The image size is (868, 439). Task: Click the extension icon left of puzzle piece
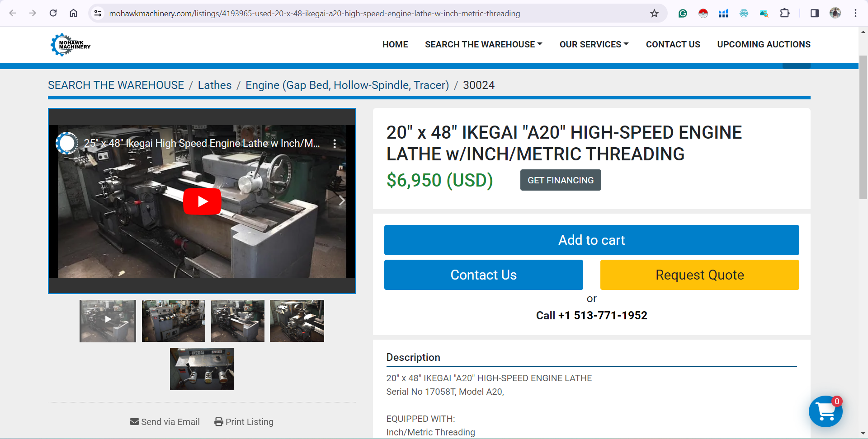pos(764,13)
